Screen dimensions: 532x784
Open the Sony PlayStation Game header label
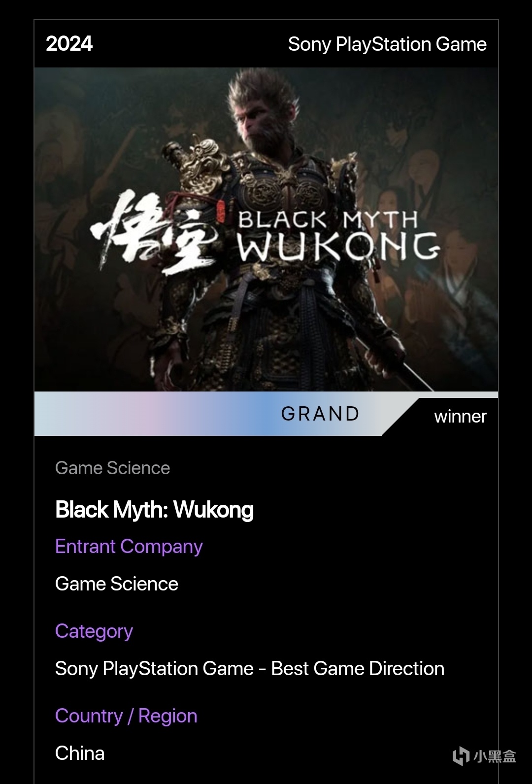coord(387,44)
